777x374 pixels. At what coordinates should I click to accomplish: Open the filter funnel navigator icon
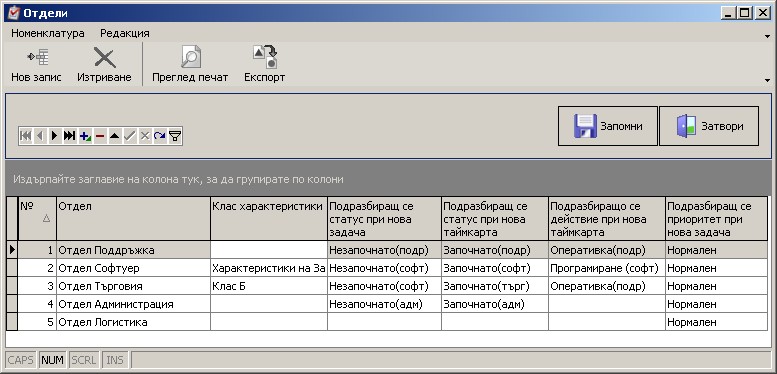tap(174, 136)
